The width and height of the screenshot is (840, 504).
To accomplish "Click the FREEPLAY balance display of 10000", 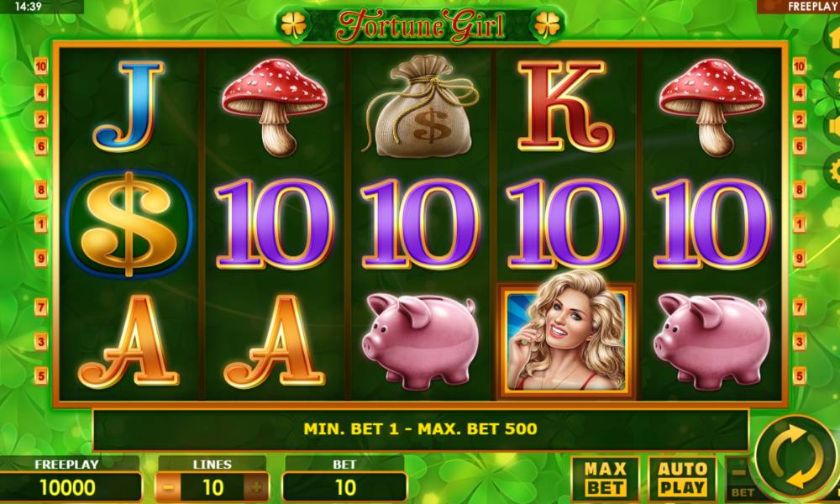I will tap(68, 487).
